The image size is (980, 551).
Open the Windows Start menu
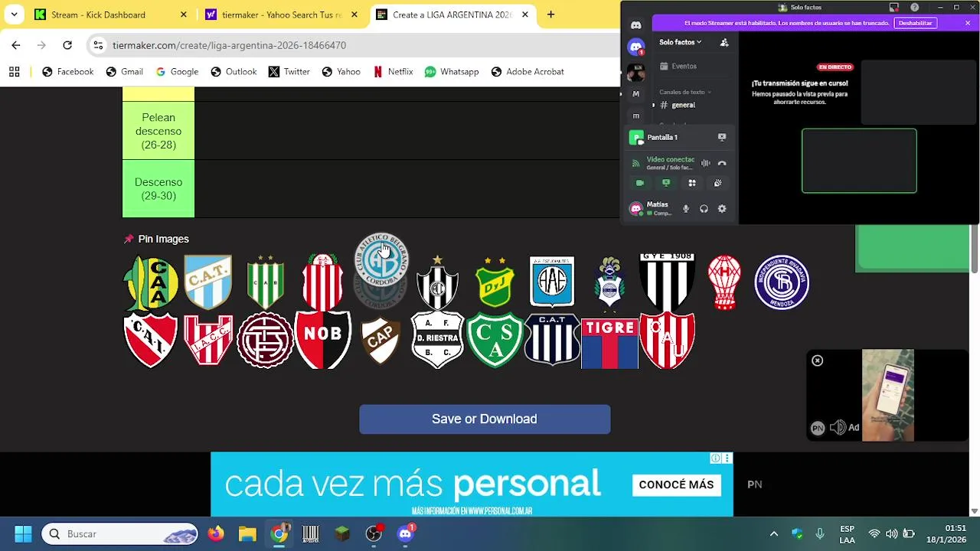23,533
